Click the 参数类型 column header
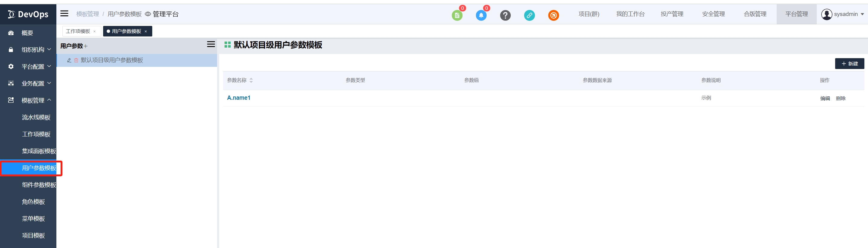 coord(355,80)
